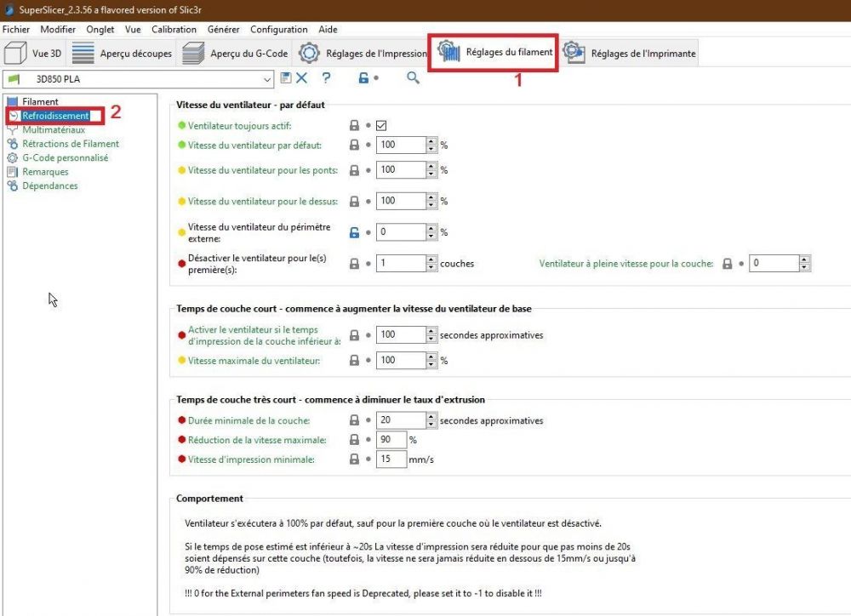Click lock icon for Réduction de la vitesse maximale
Viewport: 851px width, 616px height.
point(354,440)
